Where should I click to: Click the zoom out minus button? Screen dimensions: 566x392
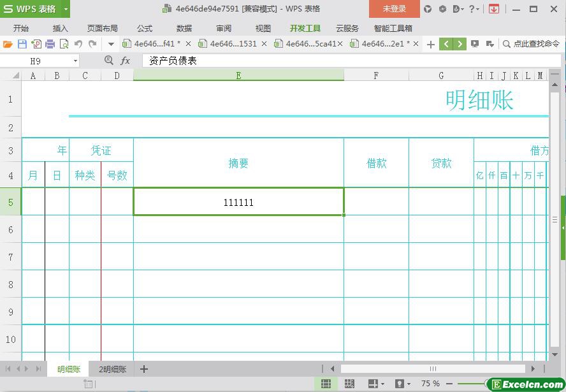450,384
